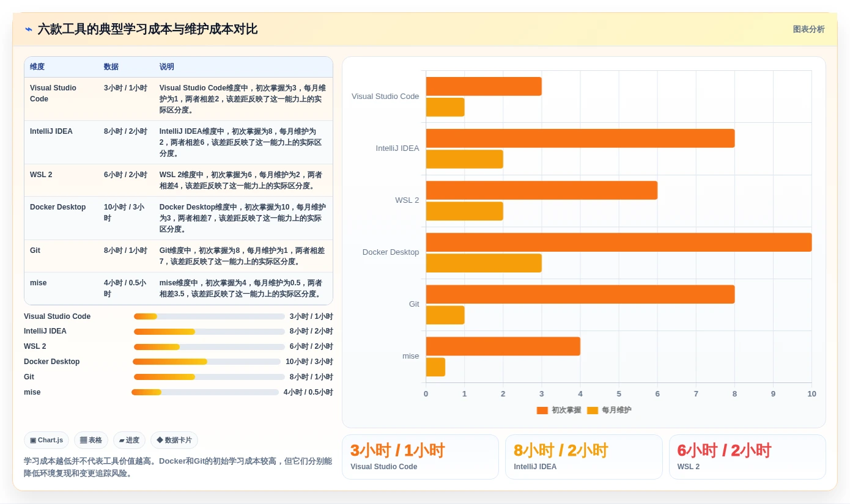Click the 10小时 / 3小时 table cell
Image resolution: width=850 pixels, height=504 pixels.
click(x=126, y=218)
